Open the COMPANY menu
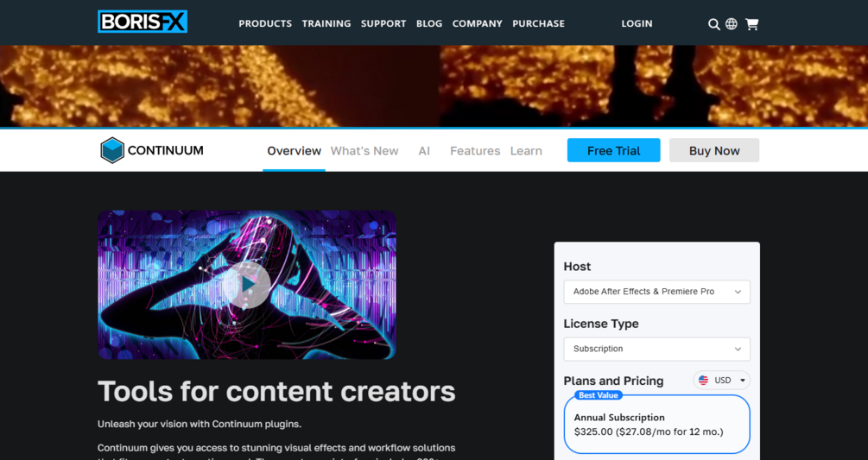The width and height of the screenshot is (868, 460). click(x=477, y=24)
